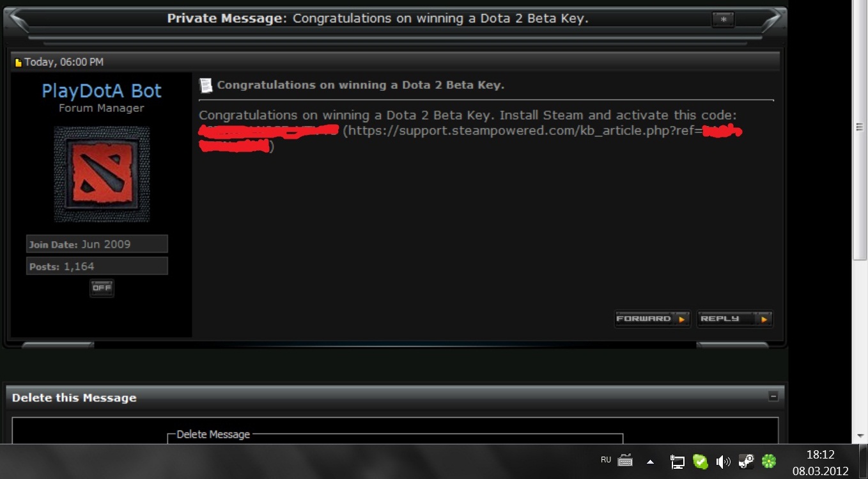Click the document icon beside the message title
Viewport: 868px width, 479px height.
pyautogui.click(x=205, y=85)
